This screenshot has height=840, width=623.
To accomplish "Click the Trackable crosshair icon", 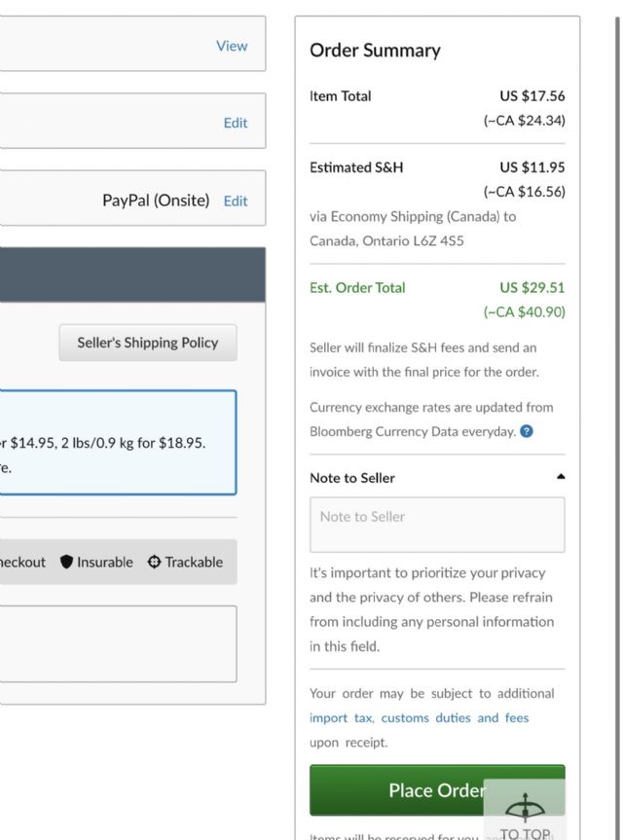I will (x=154, y=563).
